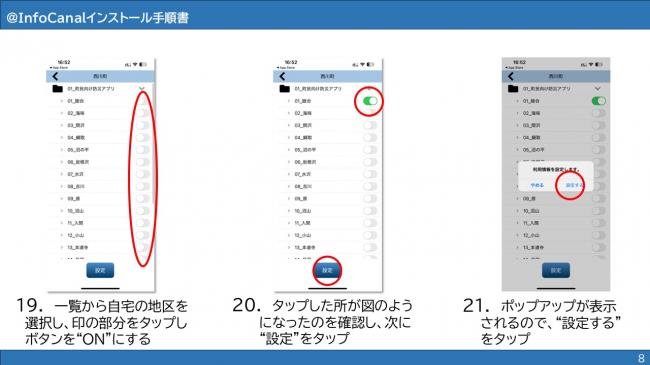Tap the circled 設定 button in step 20 phone

click(x=327, y=270)
